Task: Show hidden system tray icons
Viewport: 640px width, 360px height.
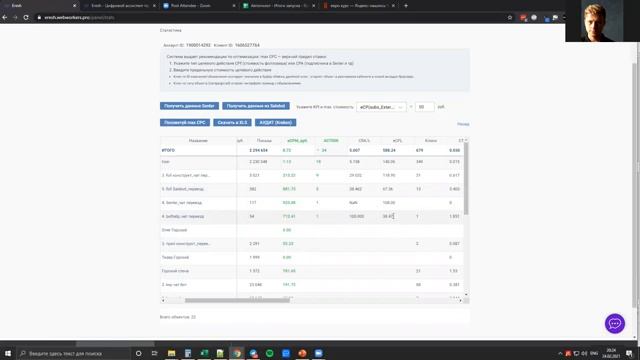Action: (x=560, y=353)
